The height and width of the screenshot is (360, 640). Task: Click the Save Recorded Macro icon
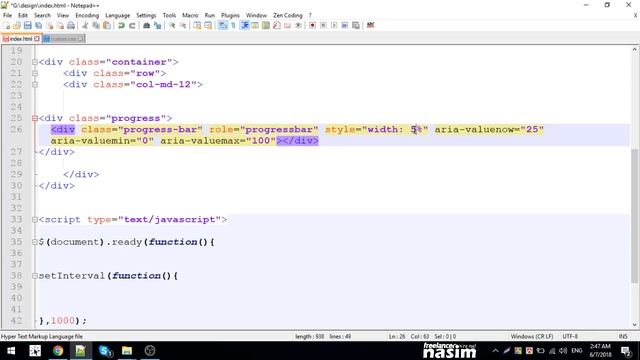(x=356, y=25)
